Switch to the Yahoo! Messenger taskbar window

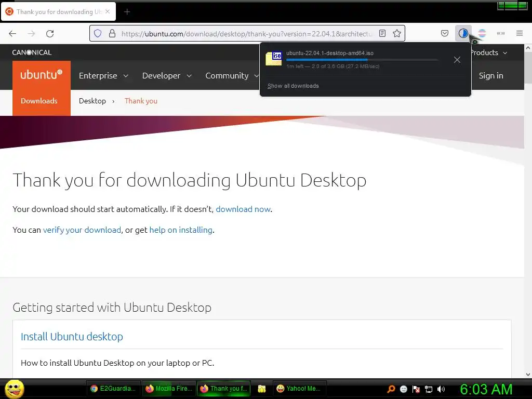(x=300, y=389)
